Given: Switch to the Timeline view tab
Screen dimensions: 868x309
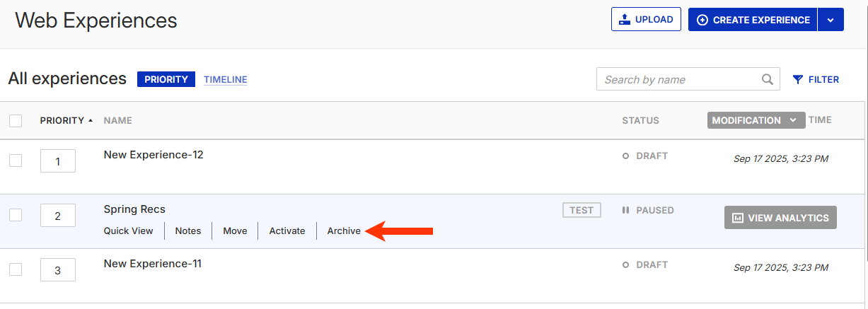Looking at the screenshot, I should 226,80.
